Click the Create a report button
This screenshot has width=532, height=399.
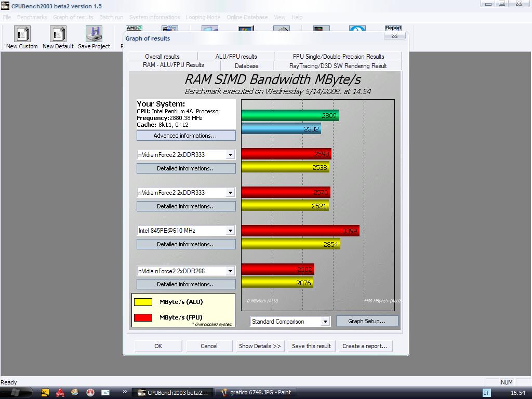(365, 346)
